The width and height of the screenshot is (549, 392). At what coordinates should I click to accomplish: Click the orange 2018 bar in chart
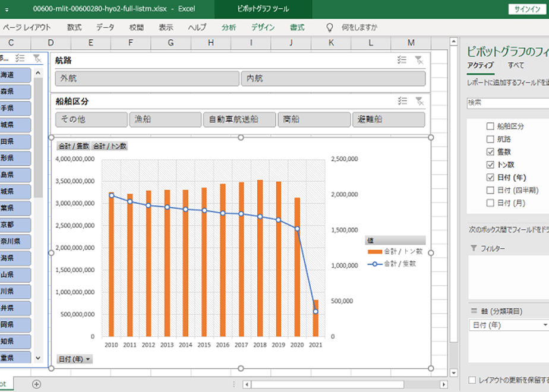[x=260, y=258]
